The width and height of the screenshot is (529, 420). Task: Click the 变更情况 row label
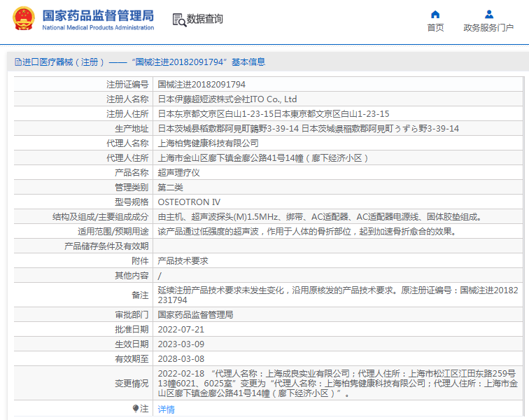point(132,383)
